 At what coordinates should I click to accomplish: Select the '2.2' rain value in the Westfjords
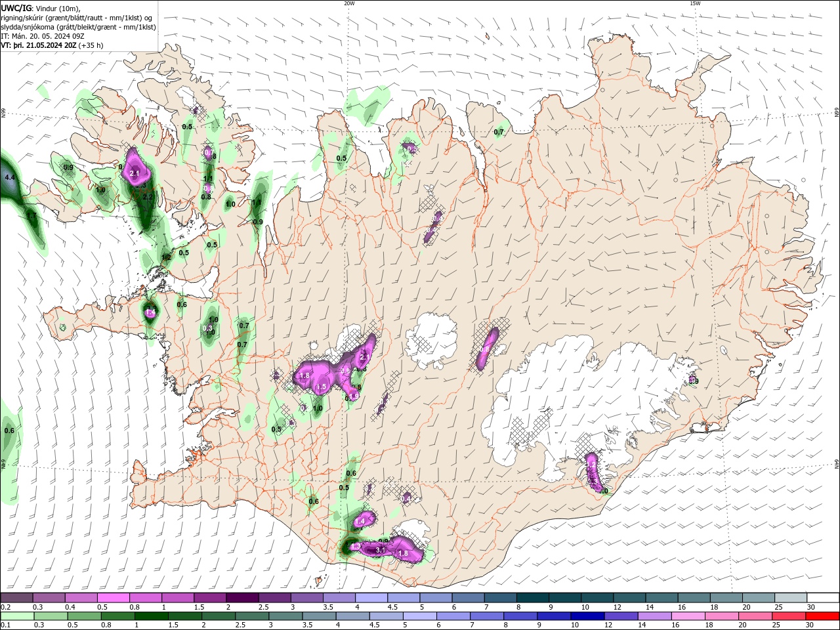(x=148, y=197)
